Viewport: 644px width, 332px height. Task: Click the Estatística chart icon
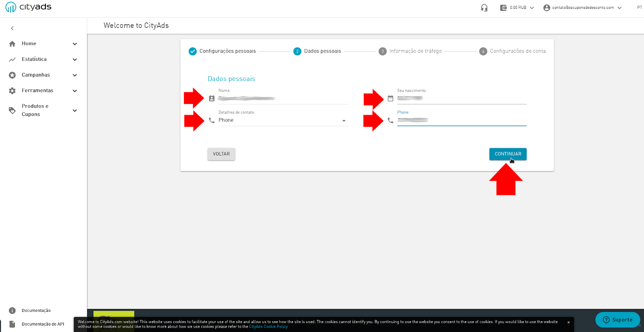click(12, 59)
